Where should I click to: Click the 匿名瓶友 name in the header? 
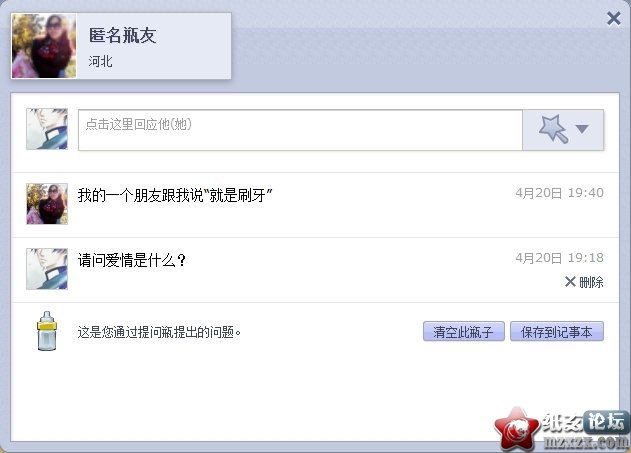tap(122, 35)
